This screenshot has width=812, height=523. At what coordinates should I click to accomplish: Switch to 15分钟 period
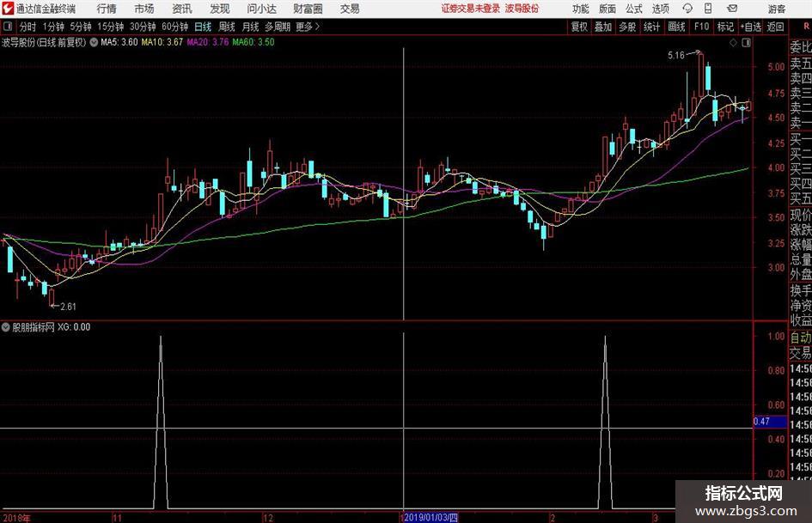(x=110, y=27)
